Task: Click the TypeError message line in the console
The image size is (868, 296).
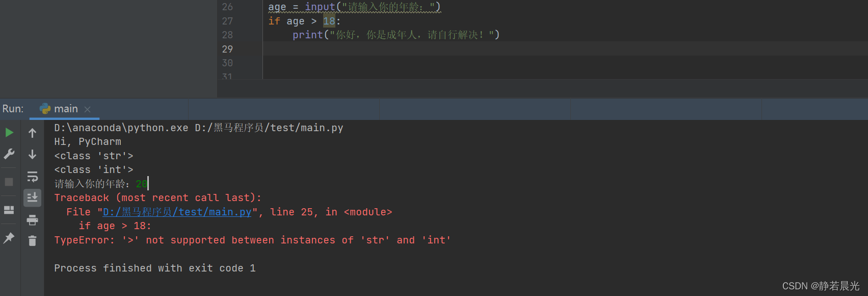Action: 253,240
